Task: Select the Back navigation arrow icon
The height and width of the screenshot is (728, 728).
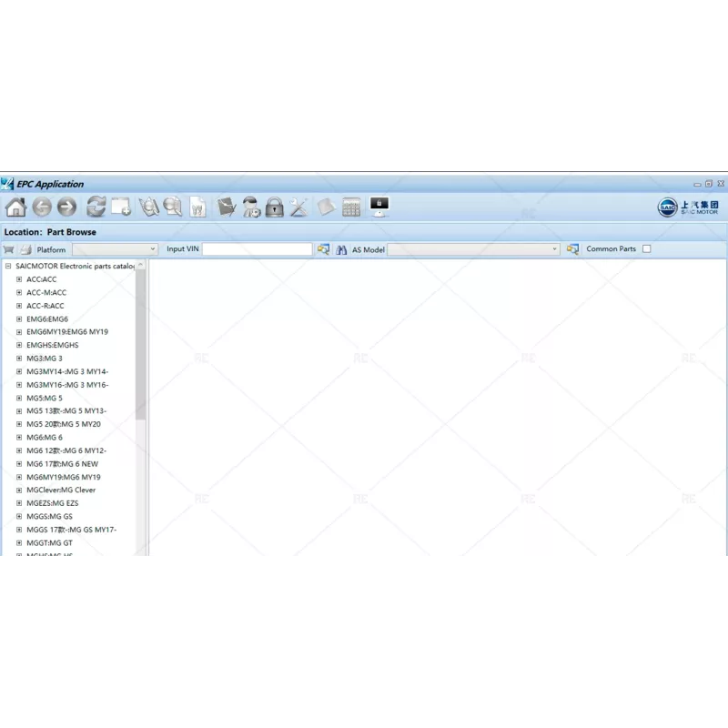Action: pos(43,207)
